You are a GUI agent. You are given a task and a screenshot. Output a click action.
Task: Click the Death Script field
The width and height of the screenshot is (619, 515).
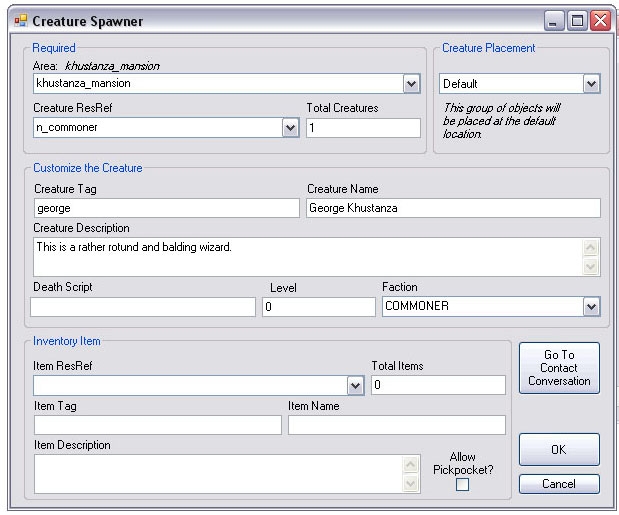pos(143,307)
